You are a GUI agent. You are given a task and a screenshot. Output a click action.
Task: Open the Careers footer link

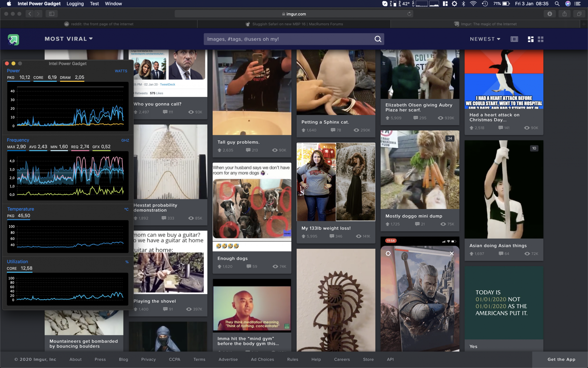click(x=342, y=359)
